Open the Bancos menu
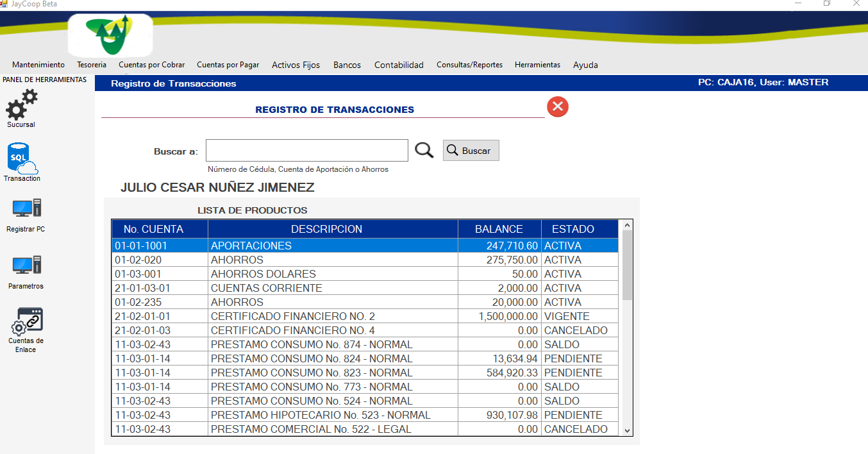Screen dimensions: 868x454 click(347, 65)
